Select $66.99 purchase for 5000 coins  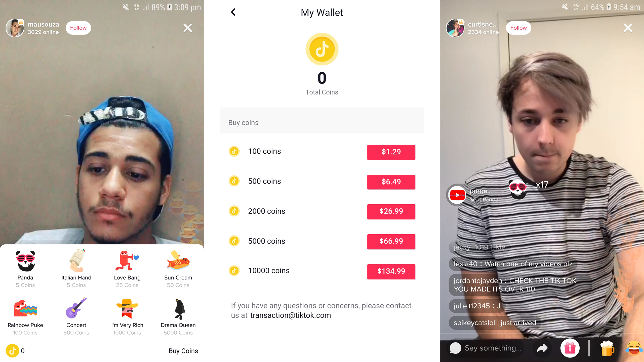tap(391, 241)
